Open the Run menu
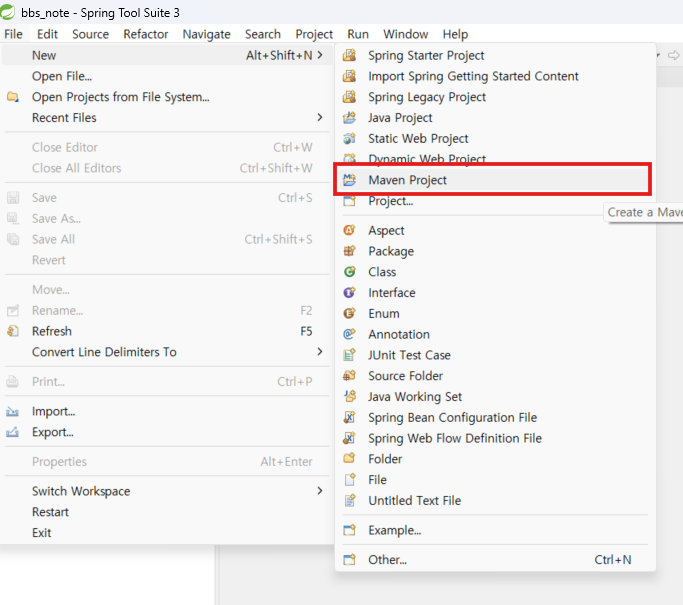This screenshot has height=605, width=683. (x=358, y=34)
